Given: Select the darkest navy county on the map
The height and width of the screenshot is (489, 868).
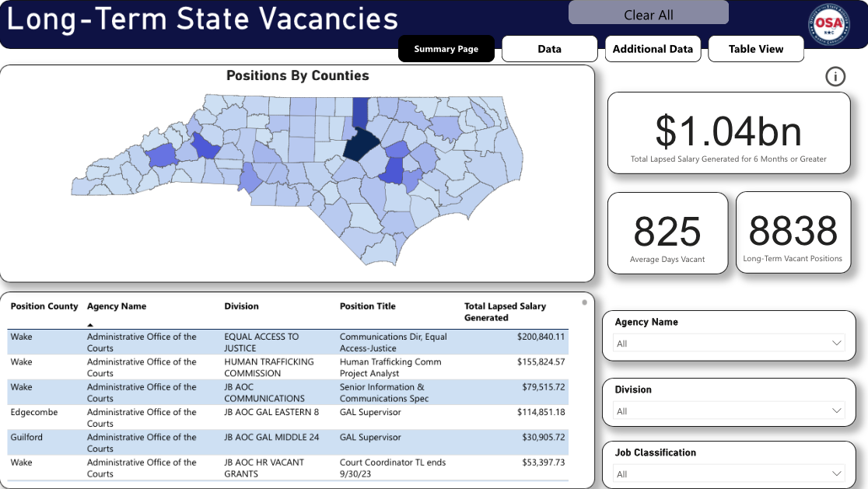Looking at the screenshot, I should tap(361, 145).
